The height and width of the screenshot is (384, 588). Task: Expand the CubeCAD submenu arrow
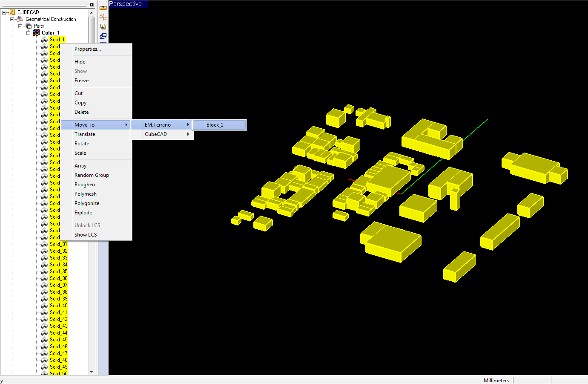pos(188,134)
